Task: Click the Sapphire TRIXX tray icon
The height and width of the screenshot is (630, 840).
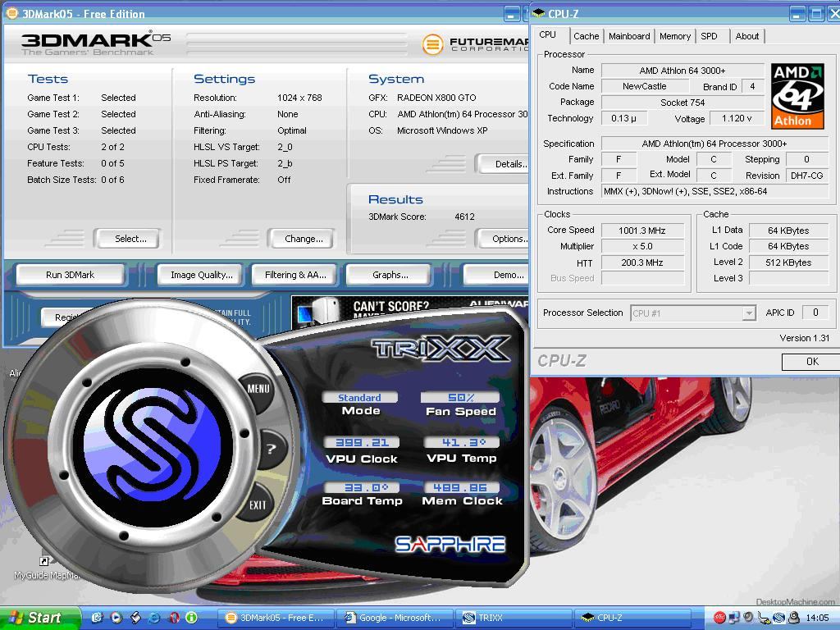Action: pyautogui.click(x=779, y=618)
